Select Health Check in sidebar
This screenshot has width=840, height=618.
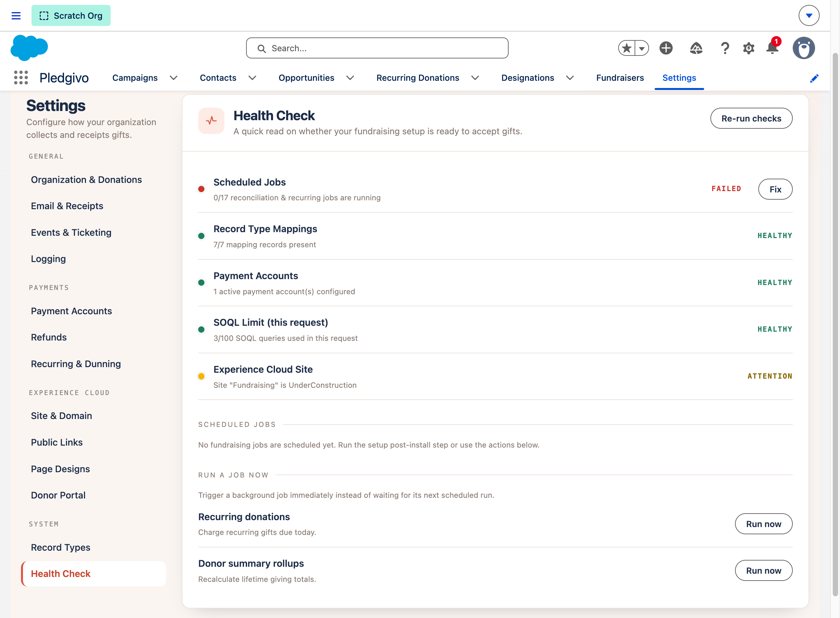(x=94, y=573)
